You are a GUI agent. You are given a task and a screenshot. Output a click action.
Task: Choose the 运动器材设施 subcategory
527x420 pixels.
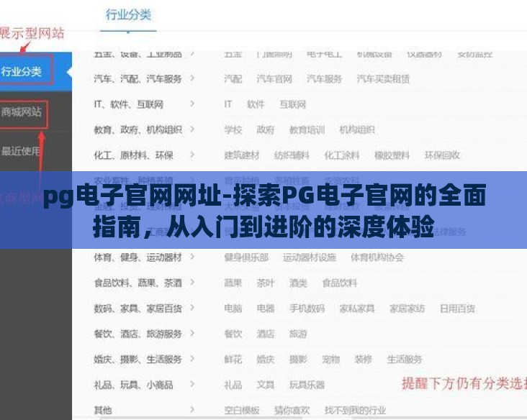tap(309, 257)
